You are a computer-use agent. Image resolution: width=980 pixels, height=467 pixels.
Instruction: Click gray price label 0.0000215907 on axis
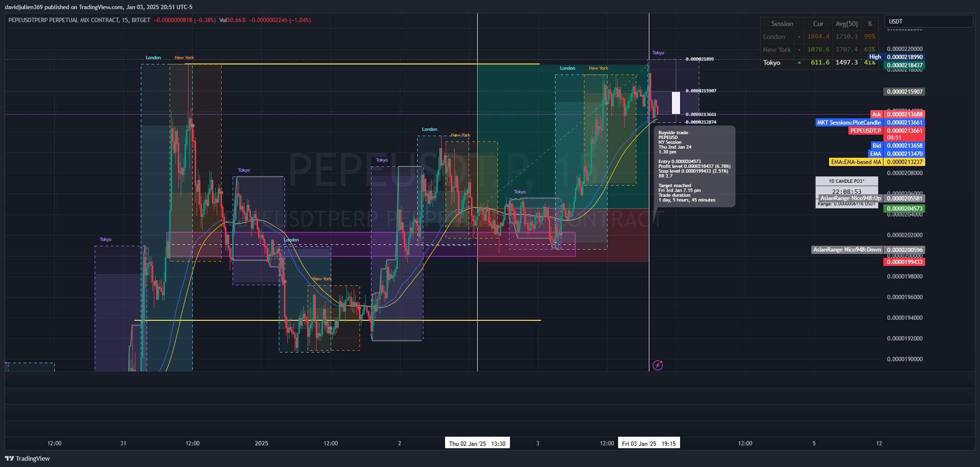tap(904, 91)
